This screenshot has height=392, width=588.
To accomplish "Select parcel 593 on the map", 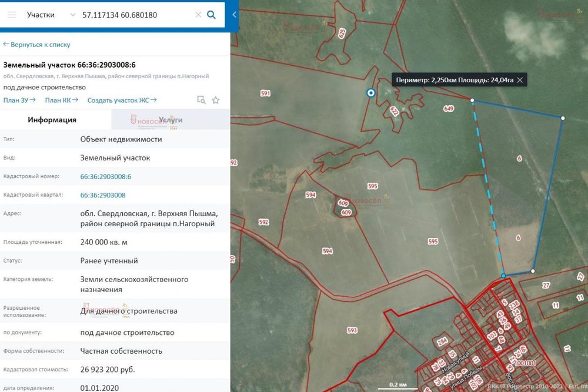I will point(352,330).
